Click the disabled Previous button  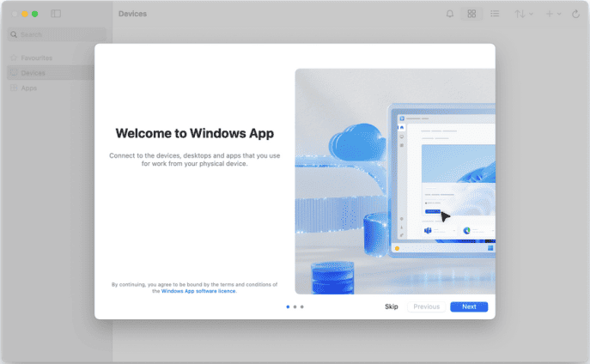coord(426,306)
